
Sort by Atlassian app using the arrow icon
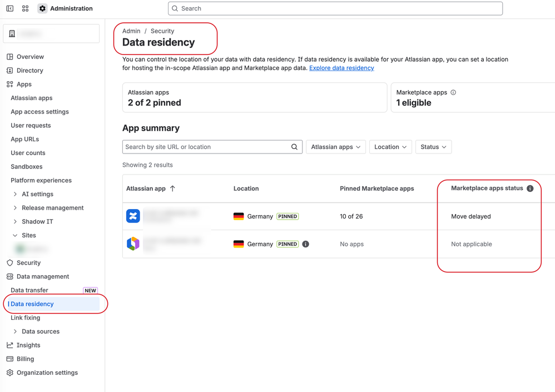[x=172, y=188]
